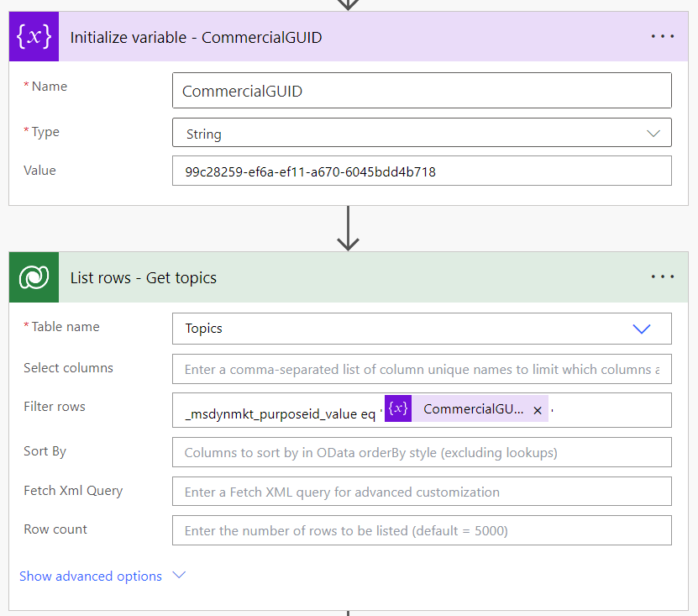Click the arrow connector above Initialize variable
Screen dimensions: 698x616
(x=349, y=4)
